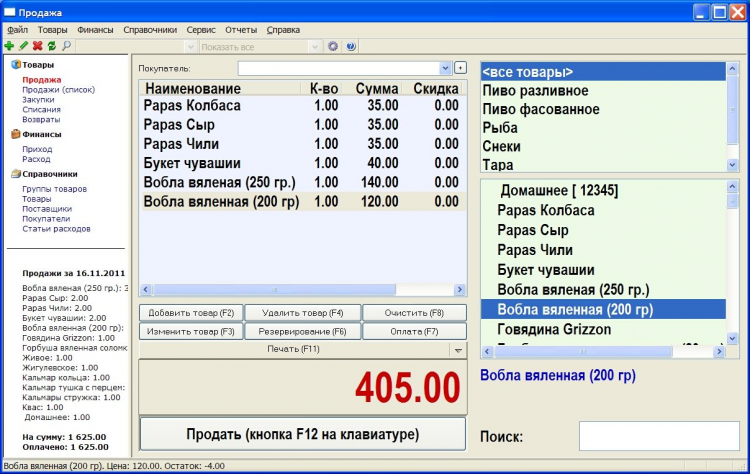Viewport: 750px width, 474px height.
Task: Open the Показать все filter dropdown
Action: (x=315, y=47)
